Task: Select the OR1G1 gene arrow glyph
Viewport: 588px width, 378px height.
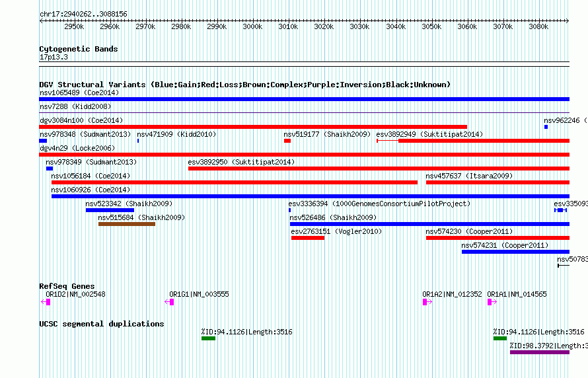Action: [169, 302]
